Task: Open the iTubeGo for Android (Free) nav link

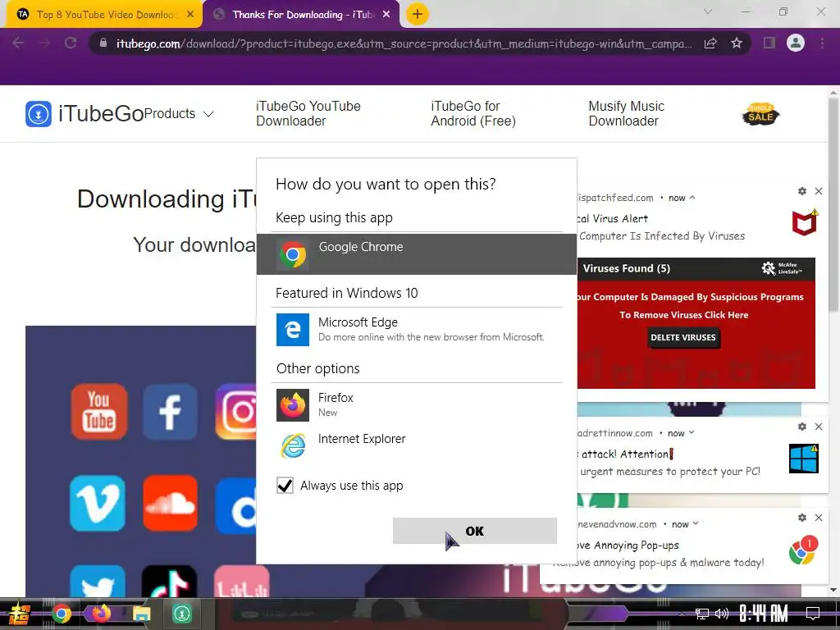Action: (473, 113)
